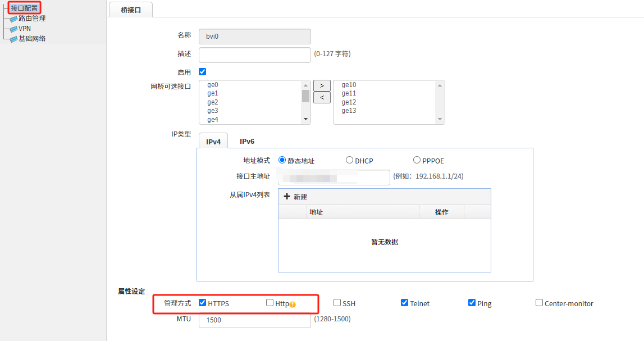Select the DHCP address mode
Image resolution: width=644 pixels, height=341 pixels.
[x=350, y=160]
